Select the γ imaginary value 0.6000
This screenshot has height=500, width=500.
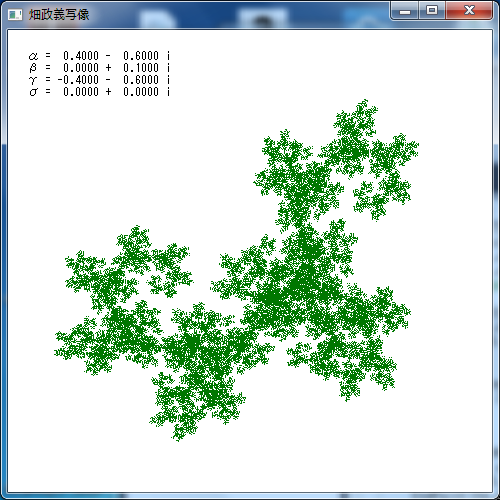(141, 80)
